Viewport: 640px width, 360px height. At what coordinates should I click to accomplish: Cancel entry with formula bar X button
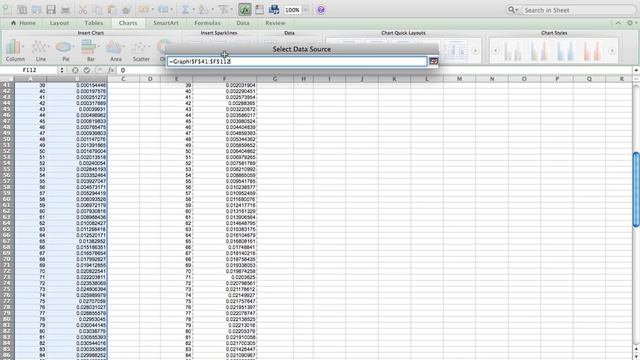(x=75, y=70)
